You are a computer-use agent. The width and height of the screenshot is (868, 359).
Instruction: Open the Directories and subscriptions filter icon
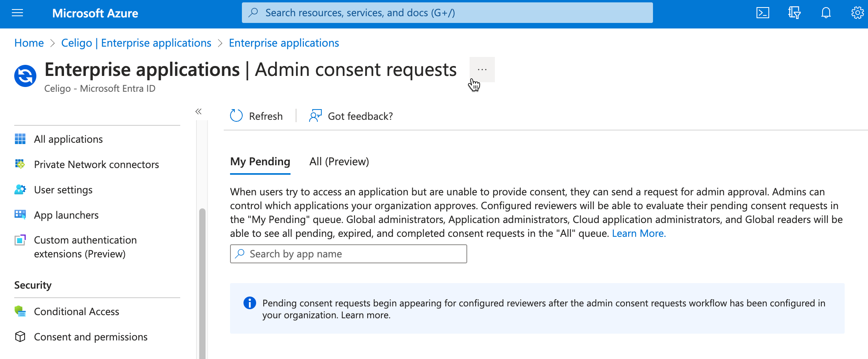(x=794, y=13)
